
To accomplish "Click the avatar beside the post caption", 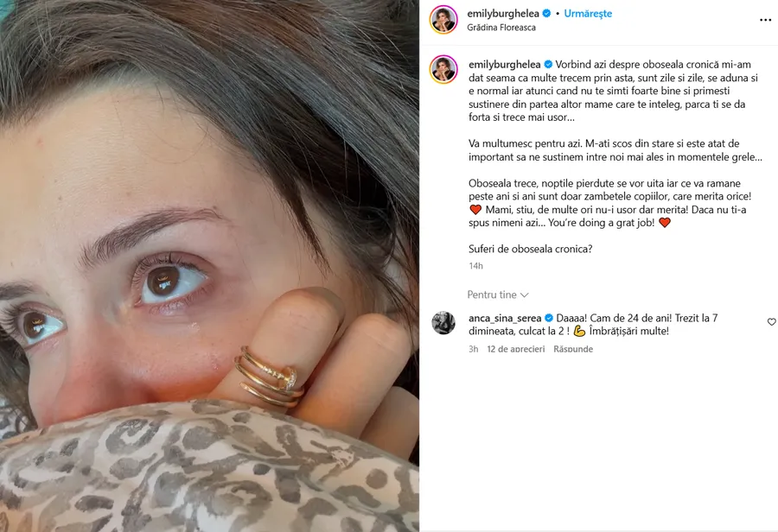I will [x=443, y=69].
